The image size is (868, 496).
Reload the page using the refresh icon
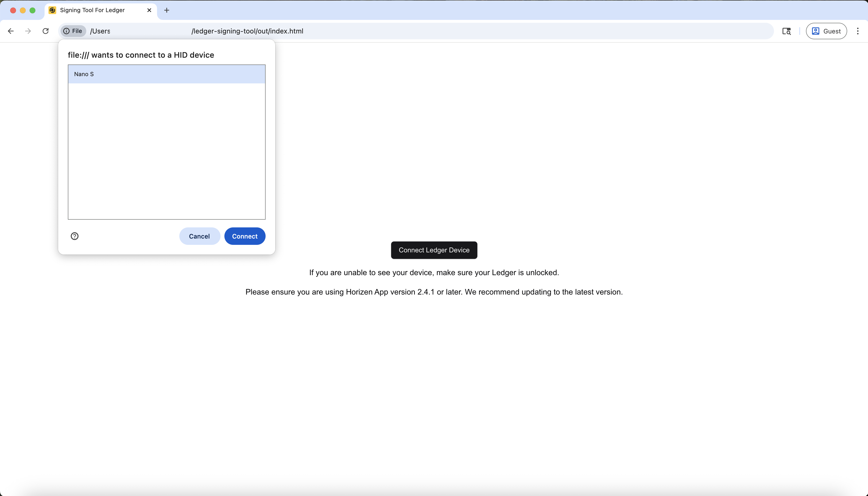[46, 31]
